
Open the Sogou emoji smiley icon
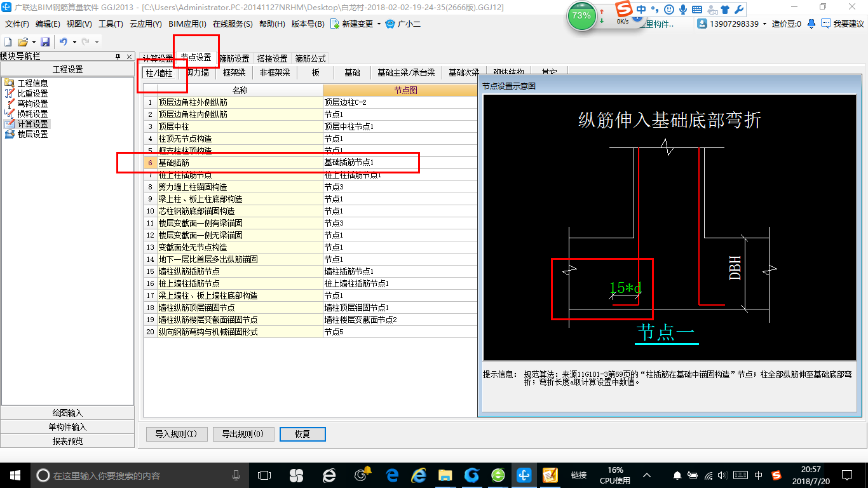pos(669,10)
